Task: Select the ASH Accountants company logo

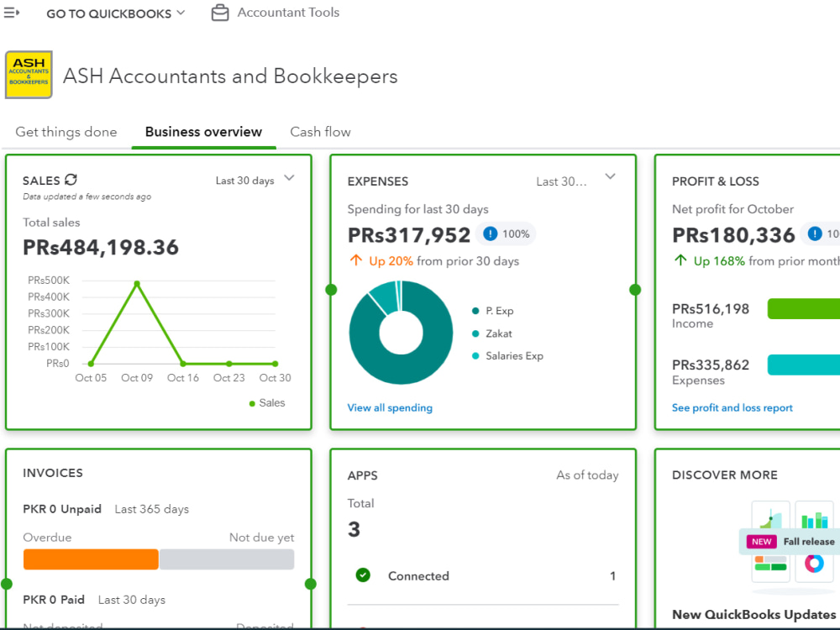Action: tap(29, 74)
